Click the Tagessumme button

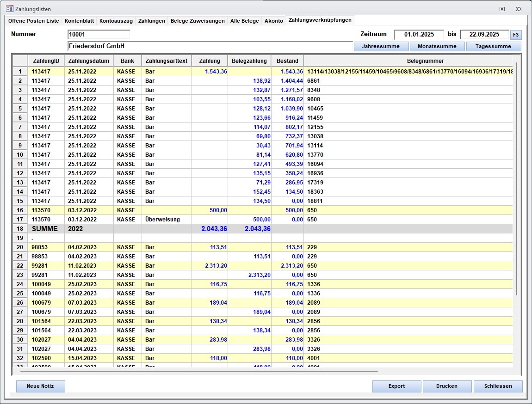(493, 46)
